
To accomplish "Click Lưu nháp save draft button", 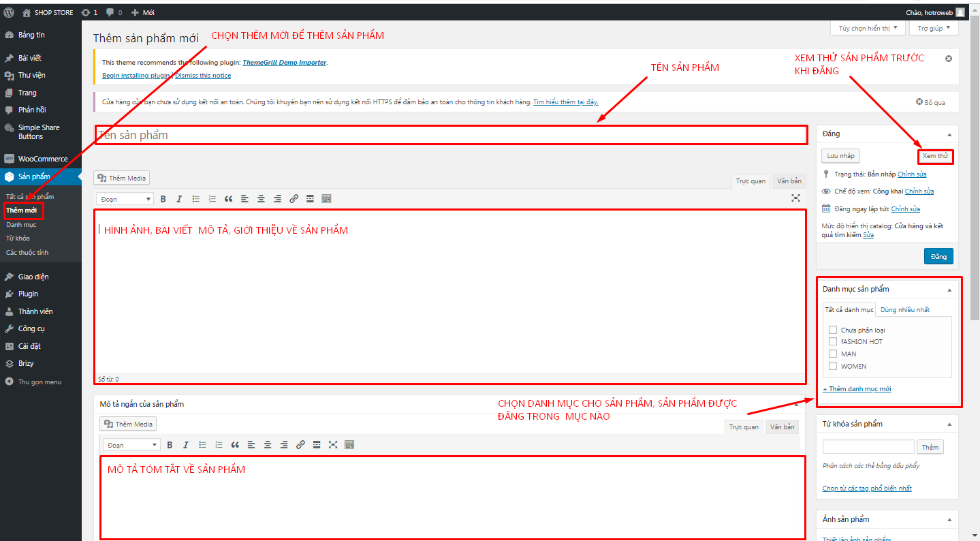I will (840, 156).
